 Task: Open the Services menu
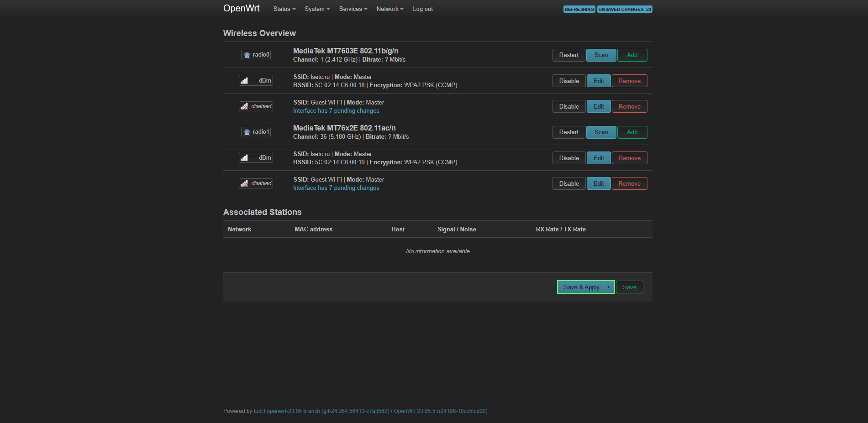[353, 9]
